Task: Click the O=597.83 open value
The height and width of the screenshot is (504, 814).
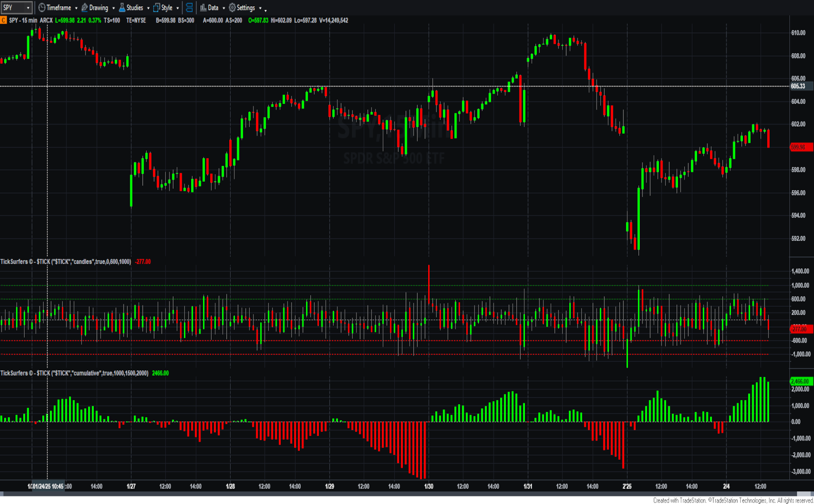Action: pos(258,21)
